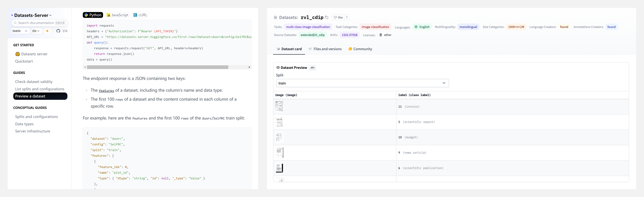This screenshot has width=644, height=197.
Task: Open the scientific publication row thumbnail
Action: point(279,168)
